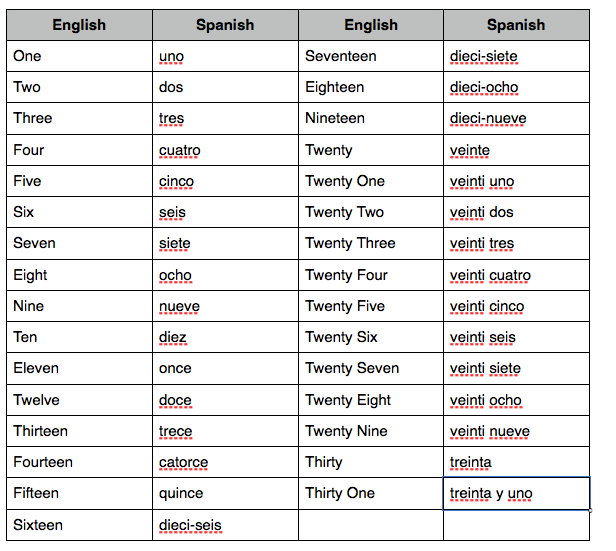The image size is (616, 551).
Task: Click the "veinti siete" cell
Action: click(485, 368)
